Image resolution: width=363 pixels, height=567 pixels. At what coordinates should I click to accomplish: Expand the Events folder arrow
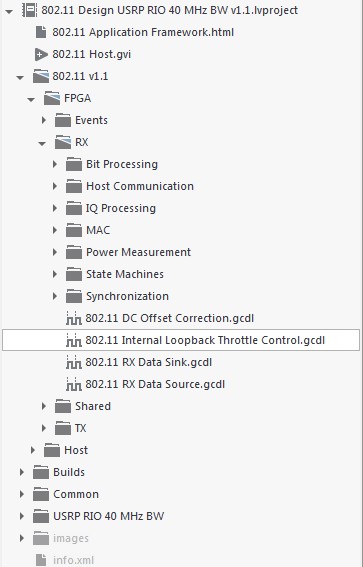[x=44, y=120]
